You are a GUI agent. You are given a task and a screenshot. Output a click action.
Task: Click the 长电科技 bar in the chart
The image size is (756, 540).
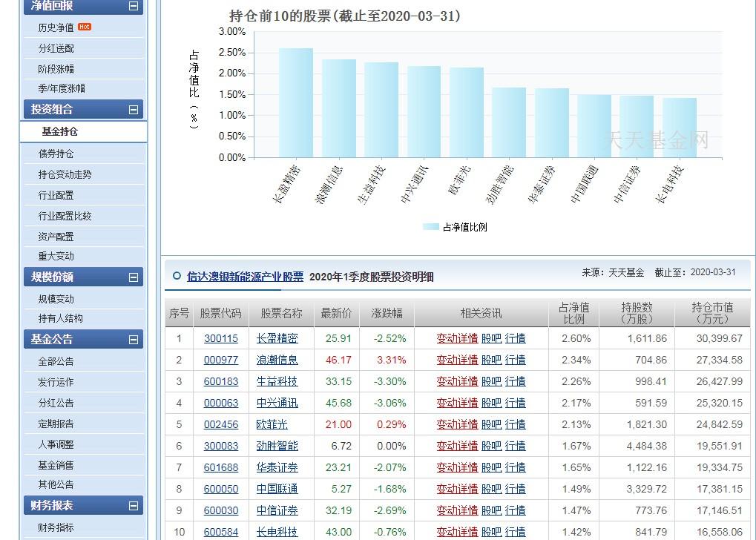(680, 128)
